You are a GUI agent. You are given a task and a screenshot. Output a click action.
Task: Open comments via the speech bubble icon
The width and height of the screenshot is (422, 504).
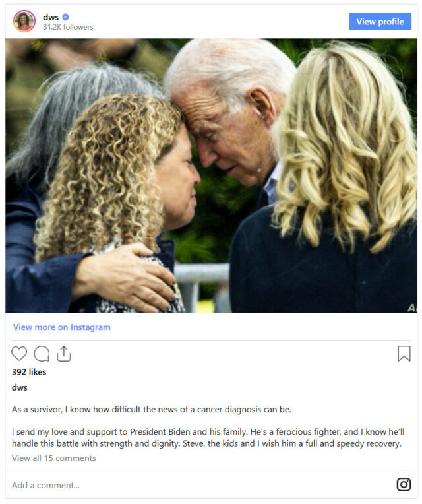42,354
